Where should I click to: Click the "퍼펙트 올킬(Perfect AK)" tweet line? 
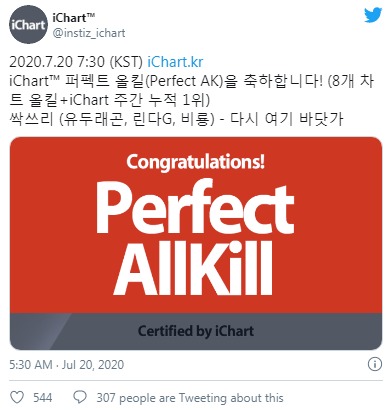click(x=145, y=81)
